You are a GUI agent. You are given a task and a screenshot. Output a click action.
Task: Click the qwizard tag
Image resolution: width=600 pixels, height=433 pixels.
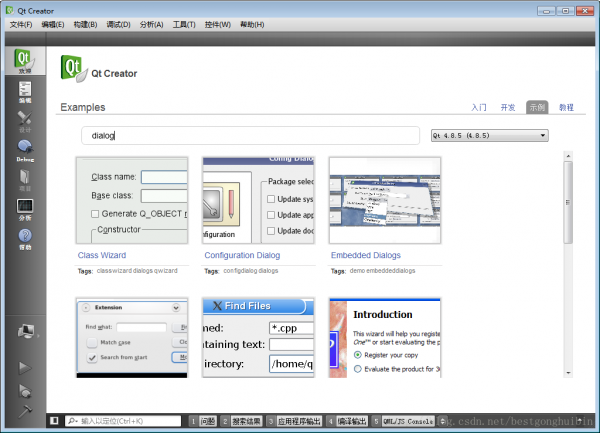pos(166,271)
